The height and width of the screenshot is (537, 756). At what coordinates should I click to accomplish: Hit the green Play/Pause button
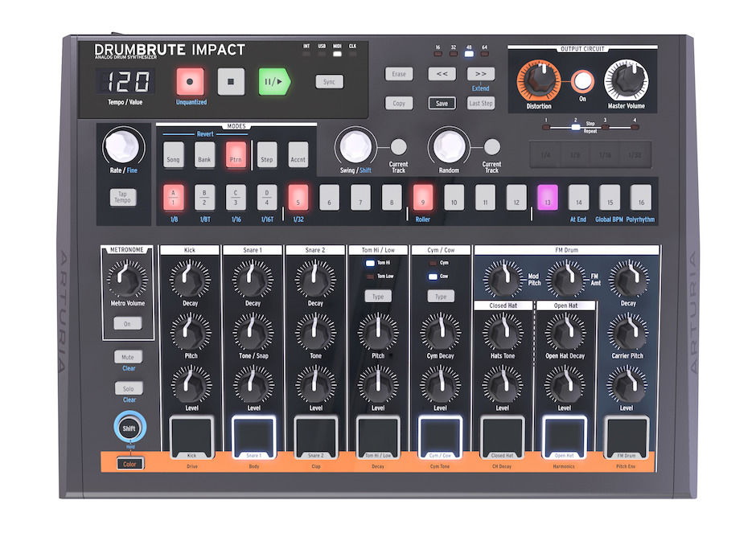coord(273,82)
